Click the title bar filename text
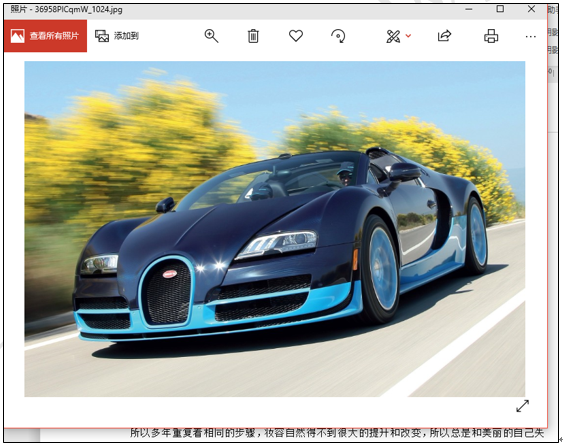 click(66, 10)
